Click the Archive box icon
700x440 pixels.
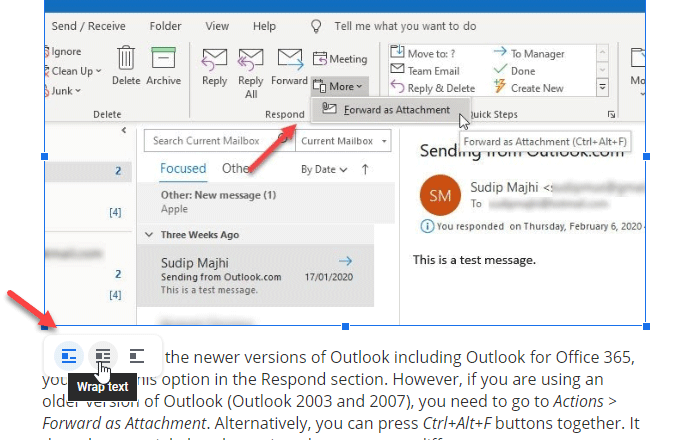(163, 58)
